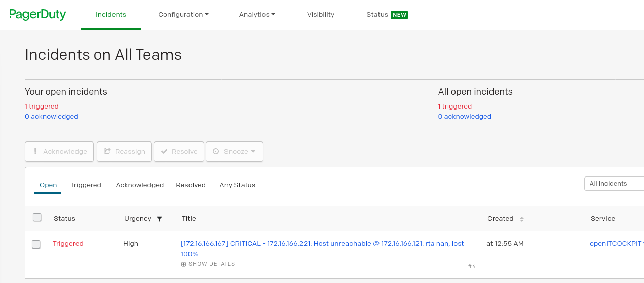
Task: Open 1 triggered under All open incidents
Action: pos(455,107)
